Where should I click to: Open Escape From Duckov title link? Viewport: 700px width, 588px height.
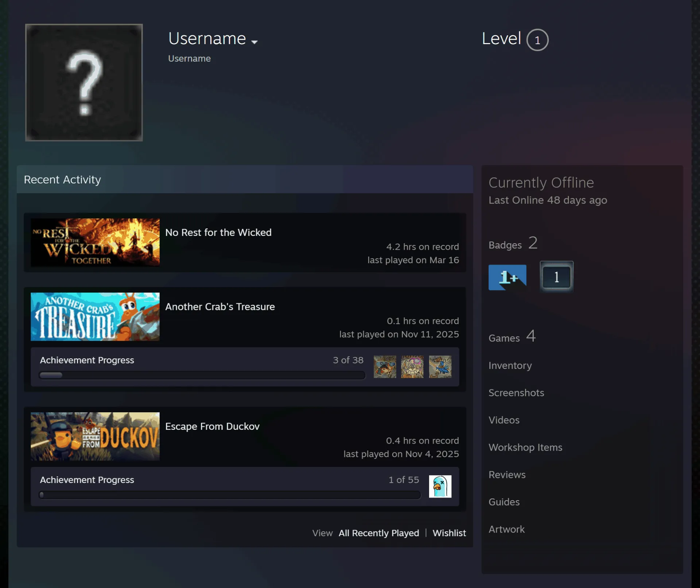(212, 427)
